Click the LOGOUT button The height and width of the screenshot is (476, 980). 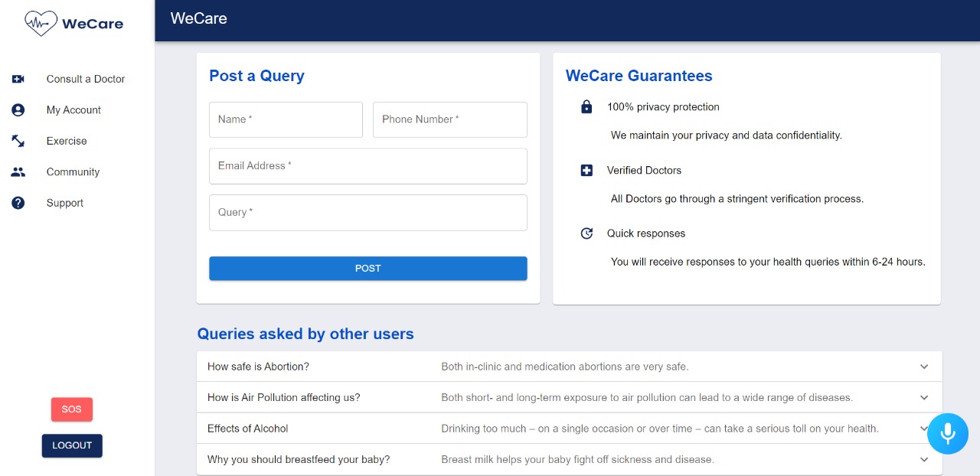click(72, 445)
